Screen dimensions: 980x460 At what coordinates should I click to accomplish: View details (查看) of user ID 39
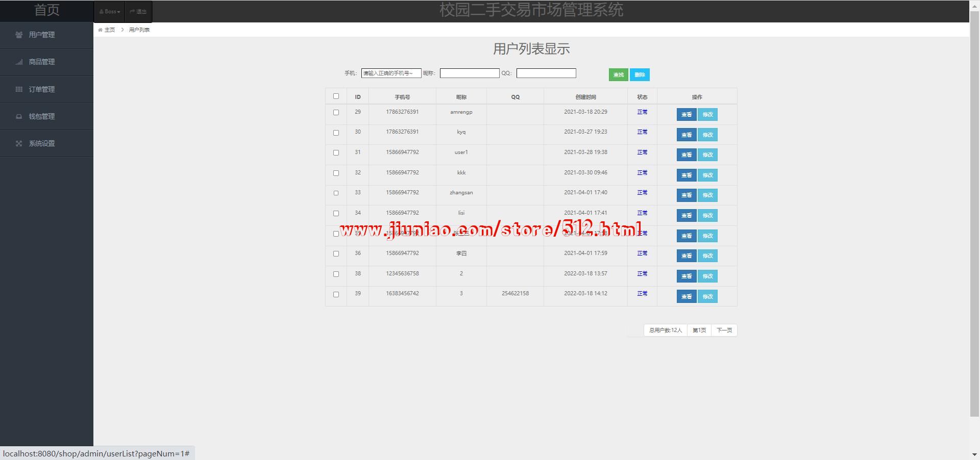pyautogui.click(x=687, y=296)
